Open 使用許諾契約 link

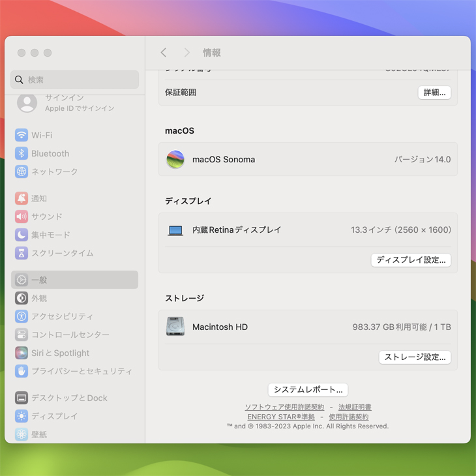(x=349, y=417)
